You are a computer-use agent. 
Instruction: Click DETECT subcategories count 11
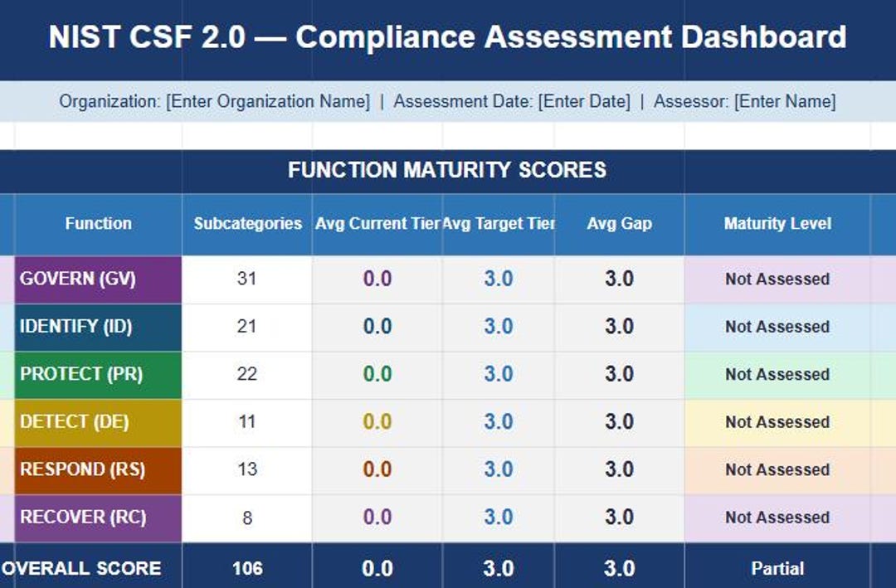[x=247, y=422]
